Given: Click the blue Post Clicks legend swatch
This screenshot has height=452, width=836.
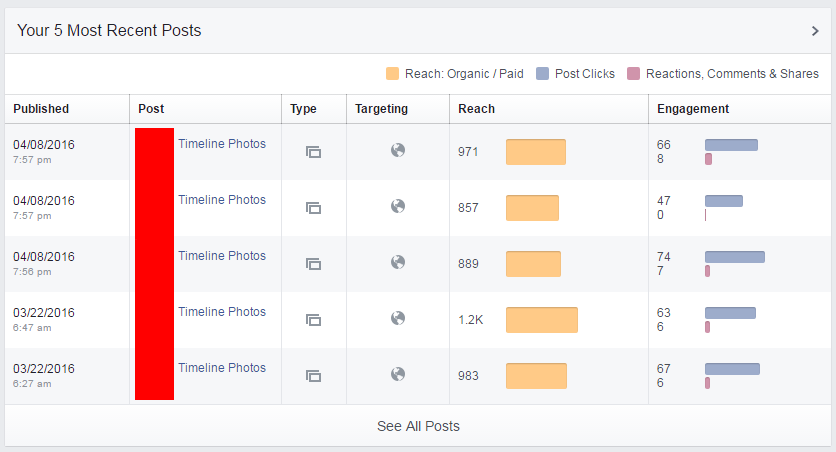Looking at the screenshot, I should coord(542,74).
